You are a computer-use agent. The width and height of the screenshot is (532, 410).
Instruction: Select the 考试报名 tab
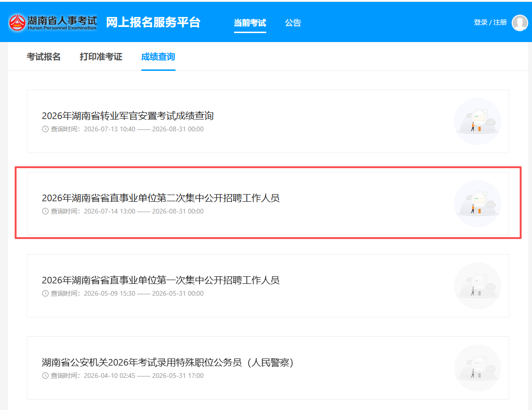coord(44,57)
